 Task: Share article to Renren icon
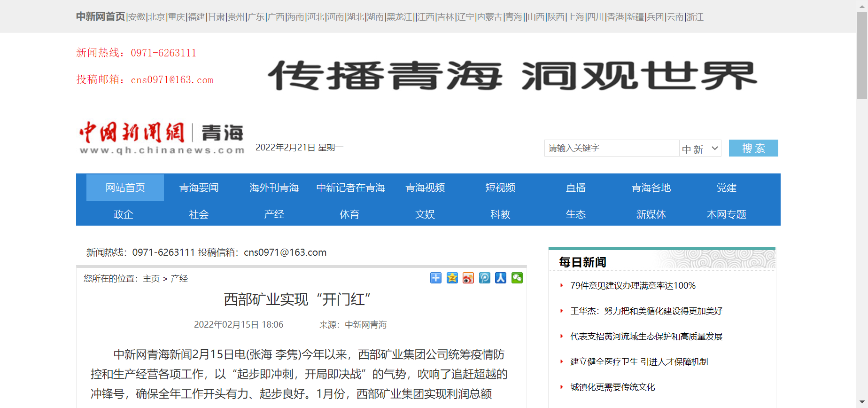(x=501, y=278)
